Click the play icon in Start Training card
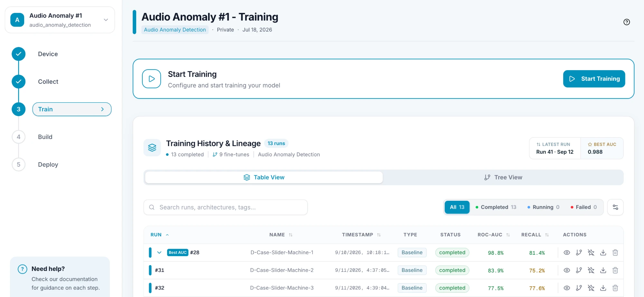 (x=152, y=79)
